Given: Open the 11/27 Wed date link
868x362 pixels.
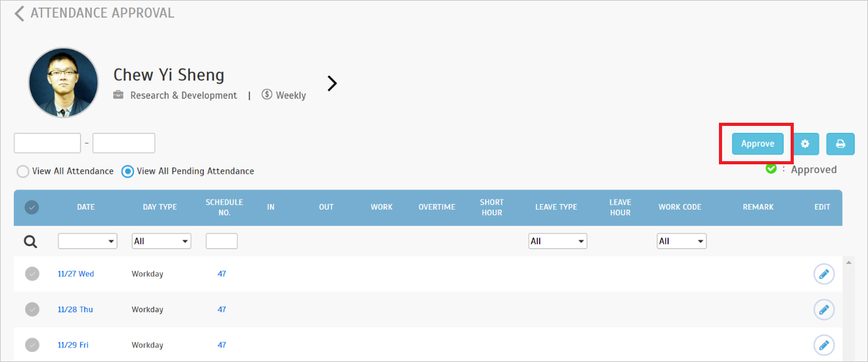Looking at the screenshot, I should tap(75, 274).
